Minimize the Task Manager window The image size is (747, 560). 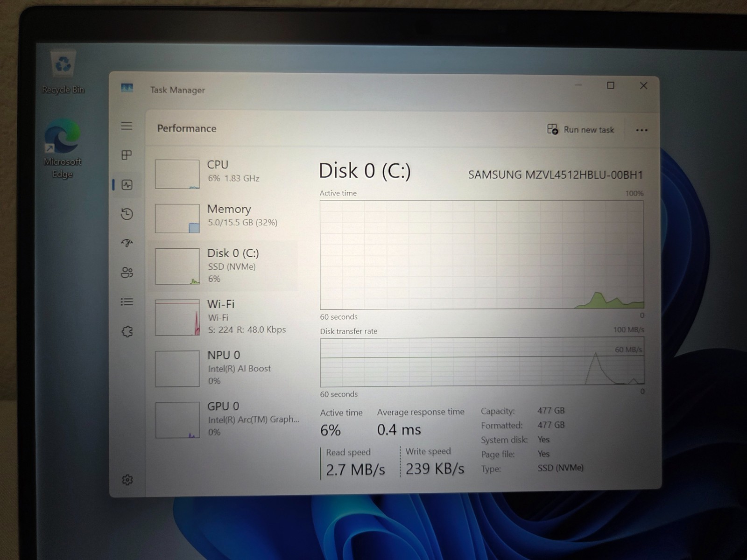[578, 85]
